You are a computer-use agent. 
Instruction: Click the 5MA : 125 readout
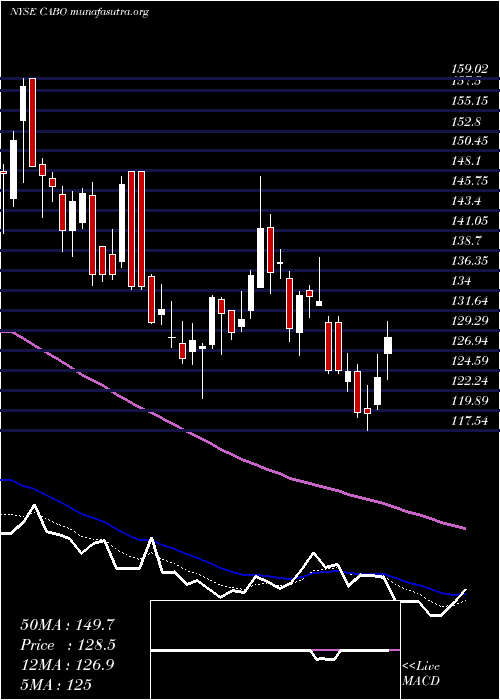click(56, 684)
